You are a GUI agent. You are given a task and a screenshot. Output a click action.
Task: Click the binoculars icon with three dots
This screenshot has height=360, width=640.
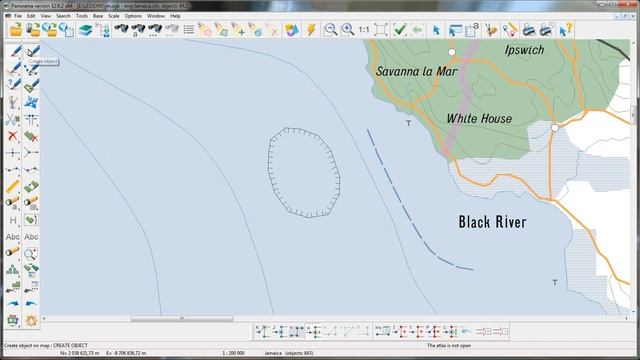click(x=155, y=30)
